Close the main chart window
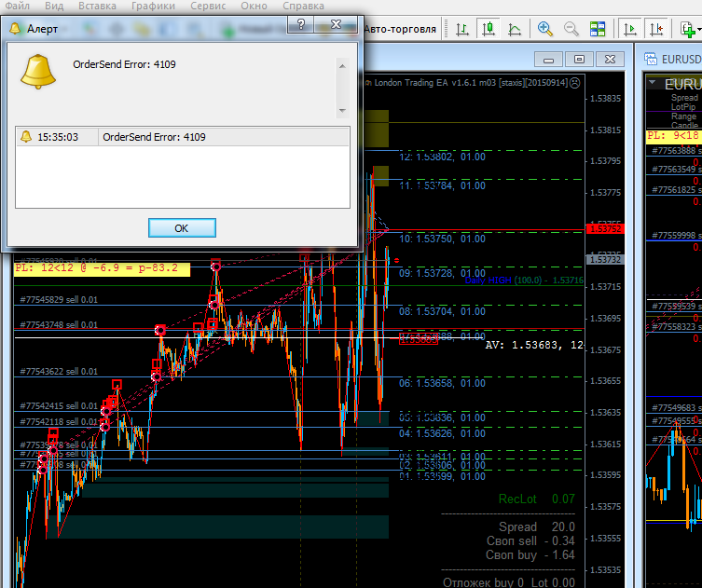 [x=610, y=60]
